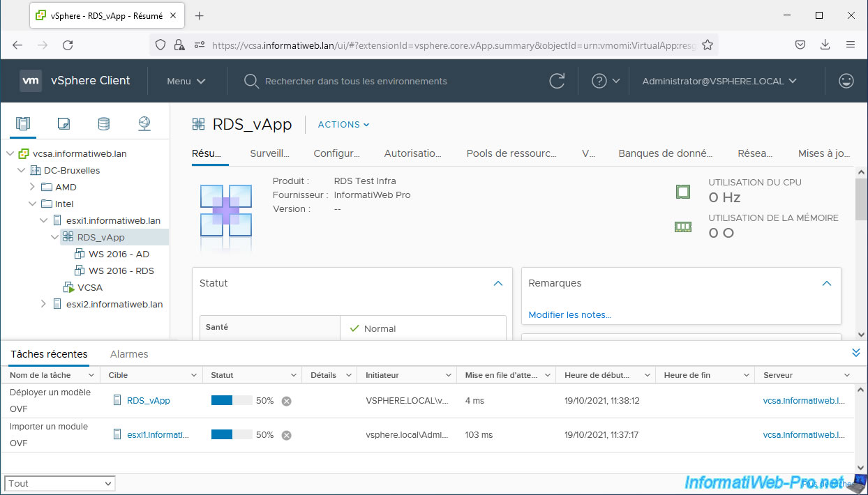Click the server link for Importer un module OVF

coord(804,435)
